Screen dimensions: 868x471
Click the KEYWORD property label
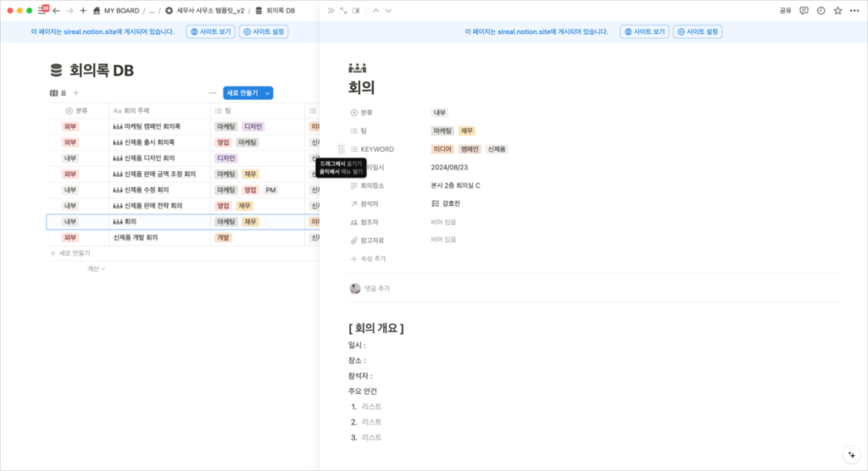pyautogui.click(x=373, y=149)
